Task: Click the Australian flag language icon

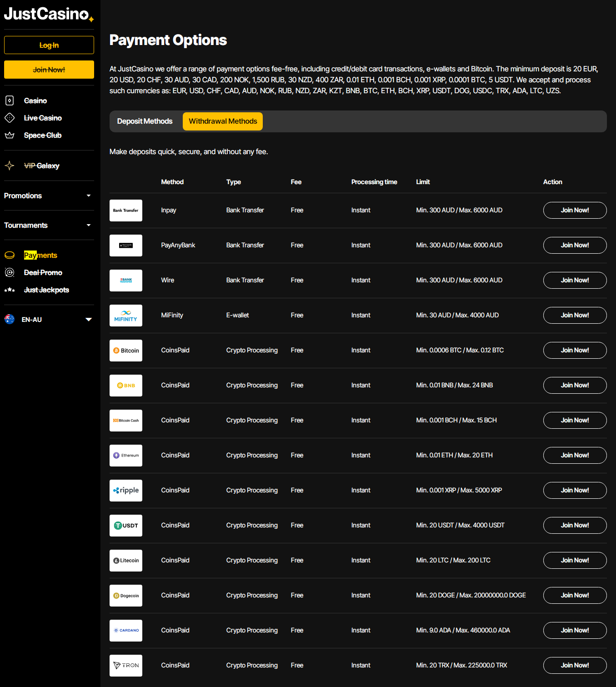Action: (x=10, y=319)
